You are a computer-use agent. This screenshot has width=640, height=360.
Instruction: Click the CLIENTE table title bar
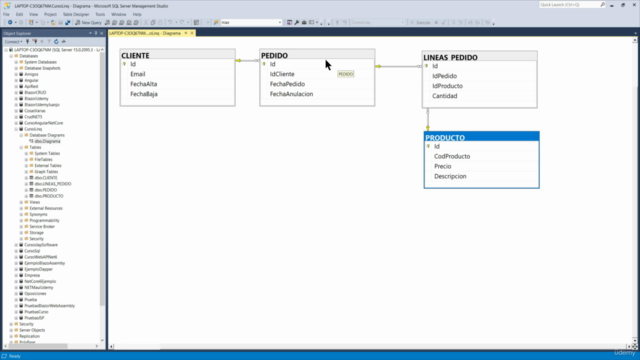coord(178,55)
